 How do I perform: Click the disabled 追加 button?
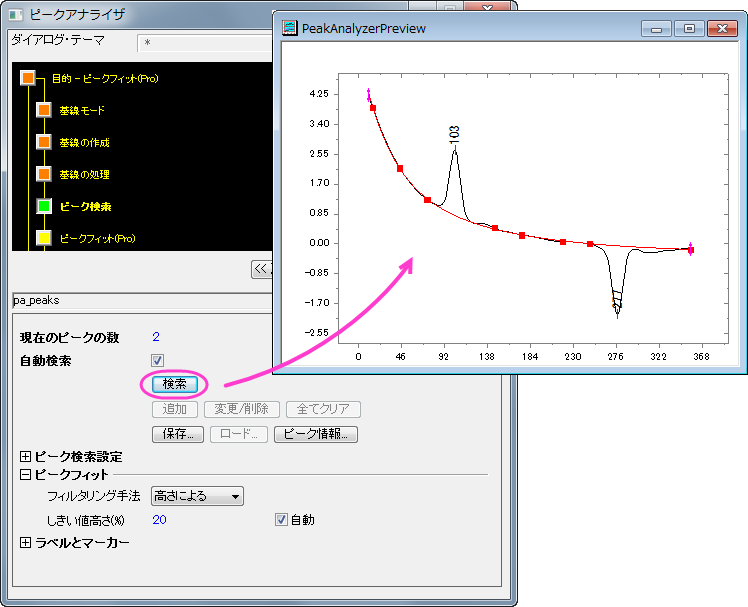[175, 409]
